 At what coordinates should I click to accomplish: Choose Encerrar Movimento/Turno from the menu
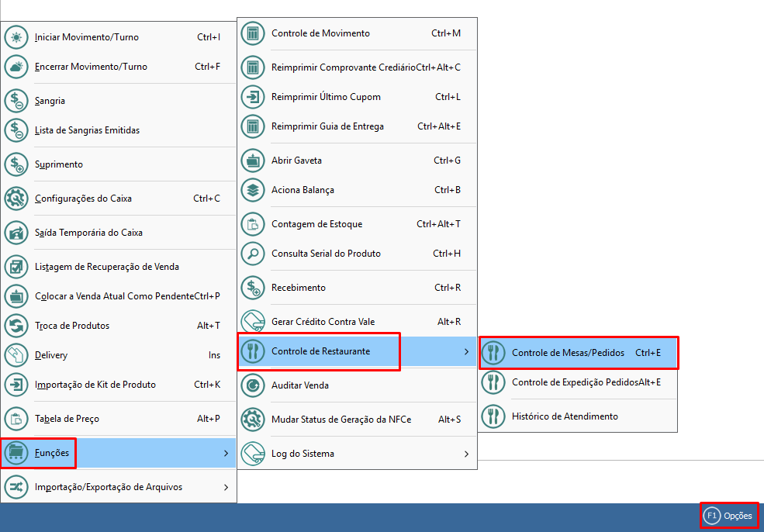point(91,67)
